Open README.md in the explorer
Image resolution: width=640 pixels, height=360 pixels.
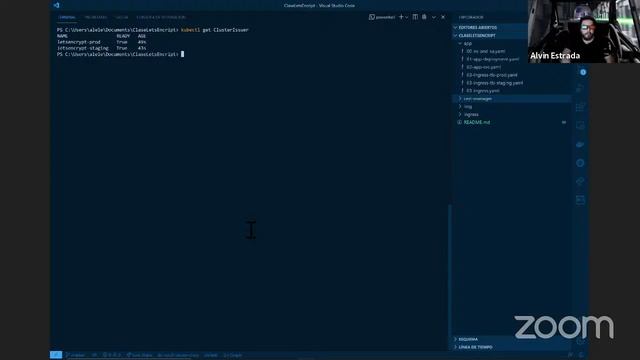tap(477, 122)
